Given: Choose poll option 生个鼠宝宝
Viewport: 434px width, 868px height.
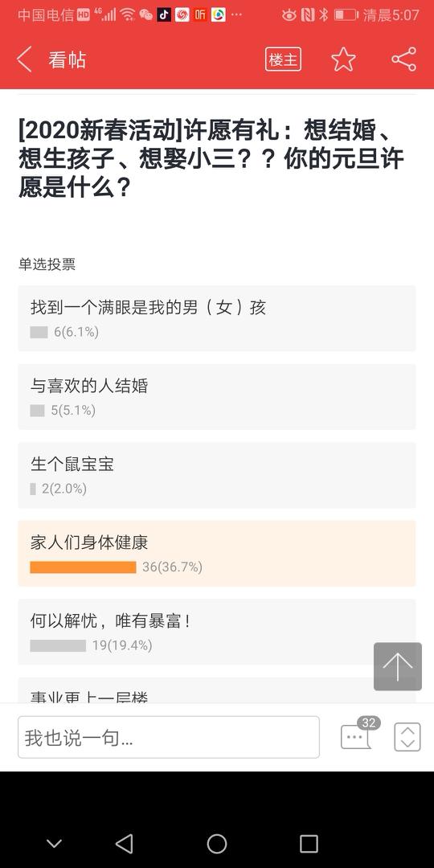Looking at the screenshot, I should coord(217,476).
